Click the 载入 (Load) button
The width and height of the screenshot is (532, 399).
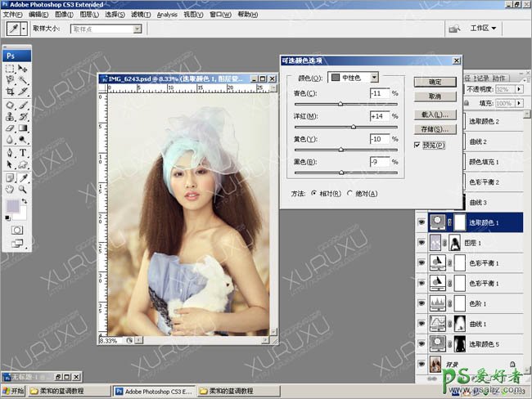[435, 115]
